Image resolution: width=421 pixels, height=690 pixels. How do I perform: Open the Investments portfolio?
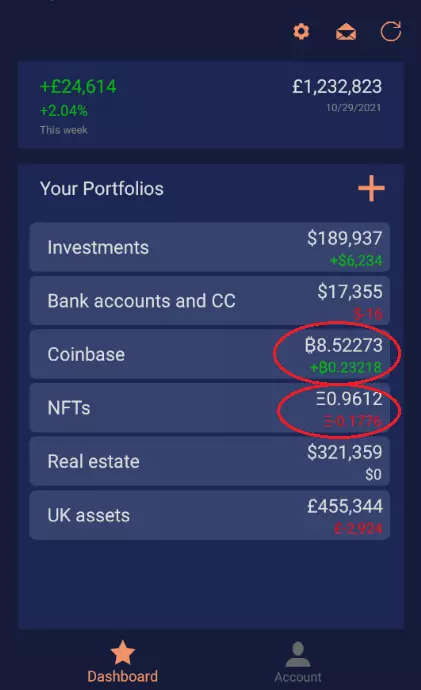(x=210, y=247)
